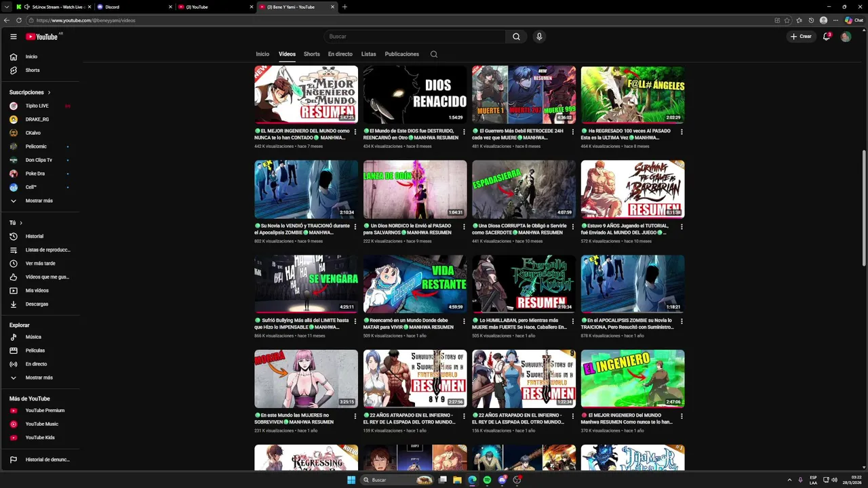Open File Explorer from taskbar
This screenshot has height=488, width=868.
click(458, 480)
